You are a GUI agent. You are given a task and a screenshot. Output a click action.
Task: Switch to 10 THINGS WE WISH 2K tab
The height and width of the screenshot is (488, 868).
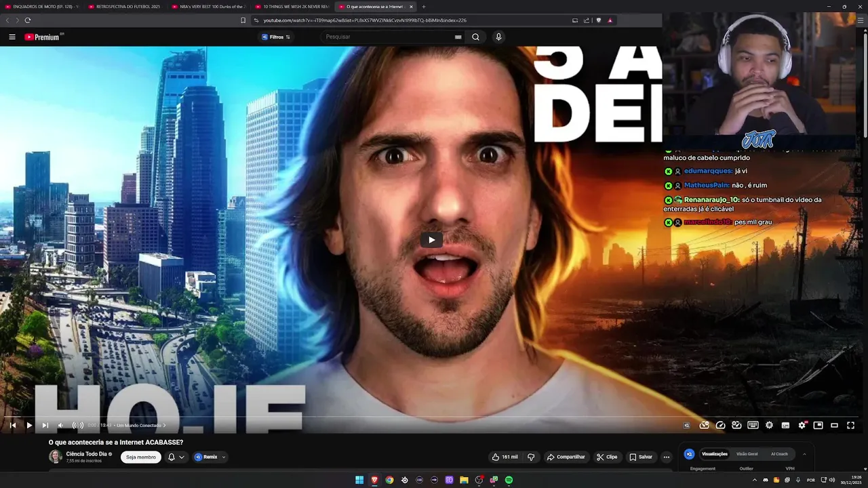pos(292,7)
